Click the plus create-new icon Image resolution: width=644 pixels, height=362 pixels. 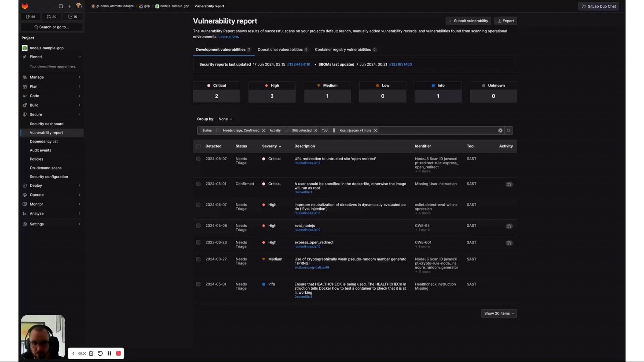pos(69,6)
